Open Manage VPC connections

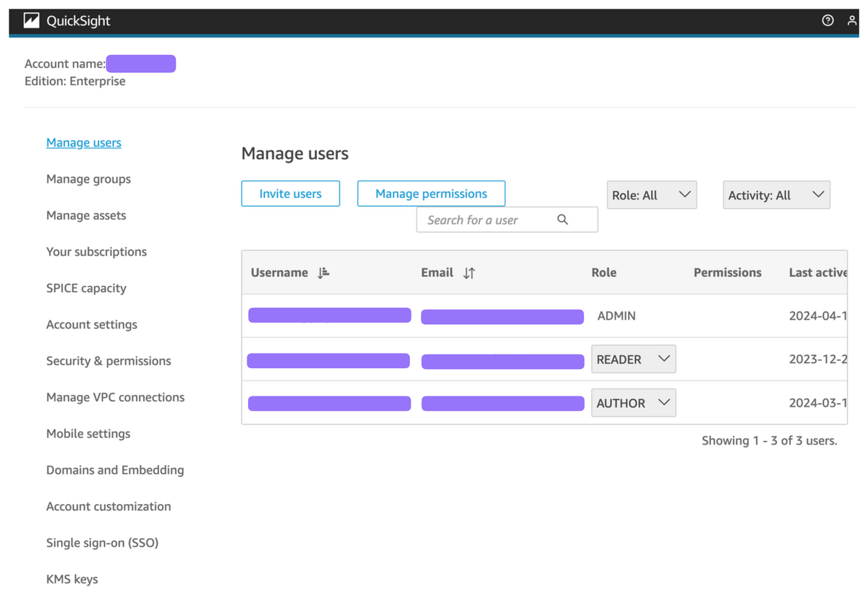click(115, 397)
